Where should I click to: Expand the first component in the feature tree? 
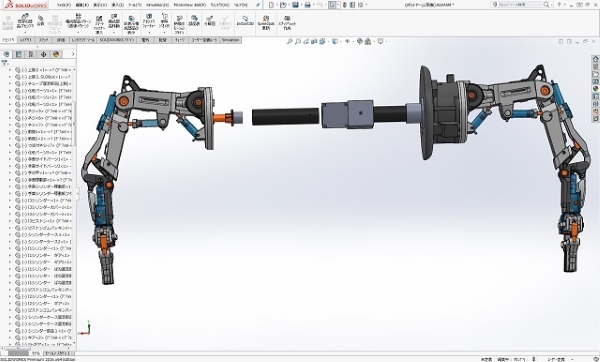coord(10,70)
